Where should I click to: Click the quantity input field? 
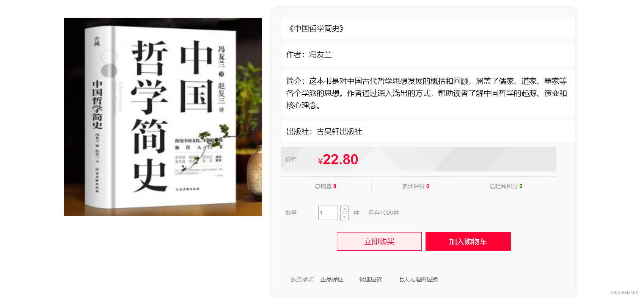(x=328, y=213)
